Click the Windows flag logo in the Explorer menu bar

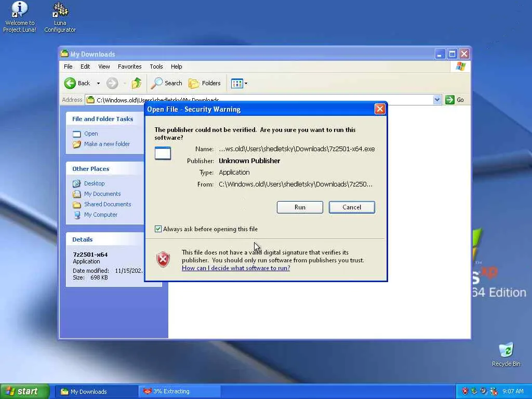(x=461, y=66)
